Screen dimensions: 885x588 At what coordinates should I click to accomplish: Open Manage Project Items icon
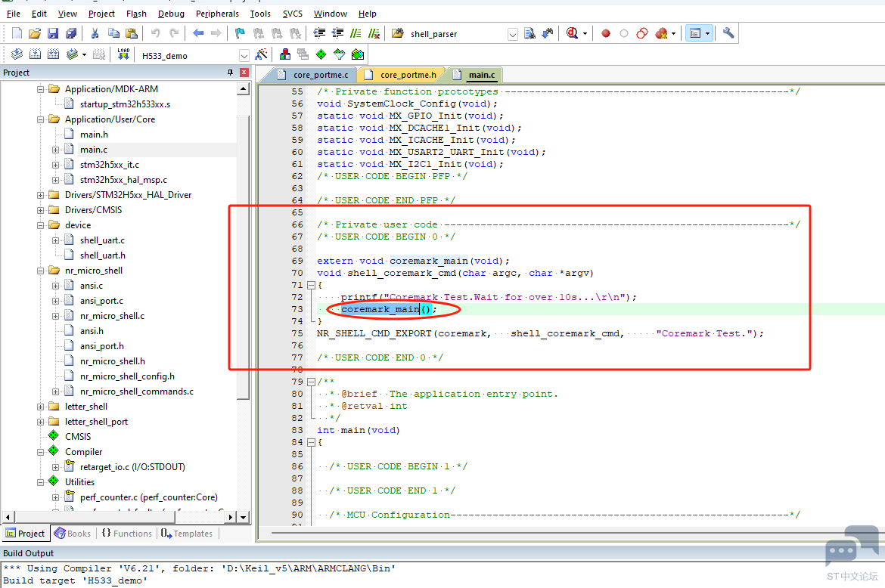(285, 54)
